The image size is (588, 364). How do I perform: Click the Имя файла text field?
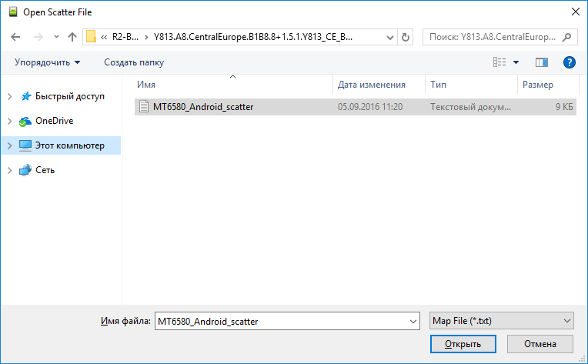pos(281,321)
